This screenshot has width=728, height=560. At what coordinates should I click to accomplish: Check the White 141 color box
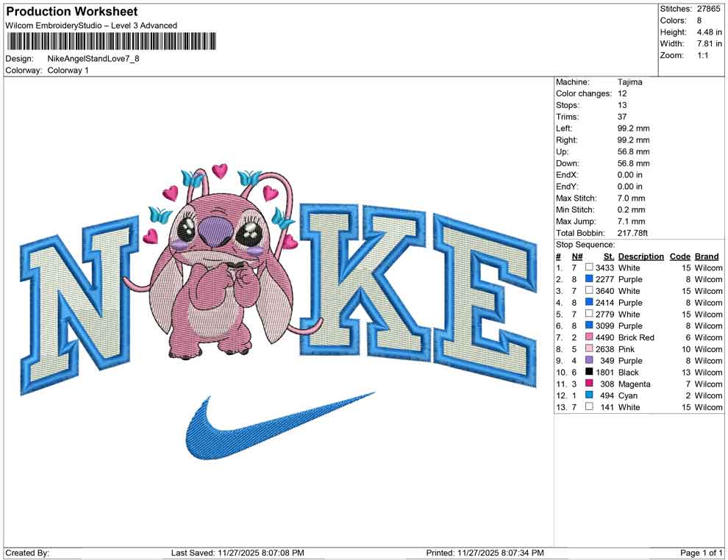(588, 407)
